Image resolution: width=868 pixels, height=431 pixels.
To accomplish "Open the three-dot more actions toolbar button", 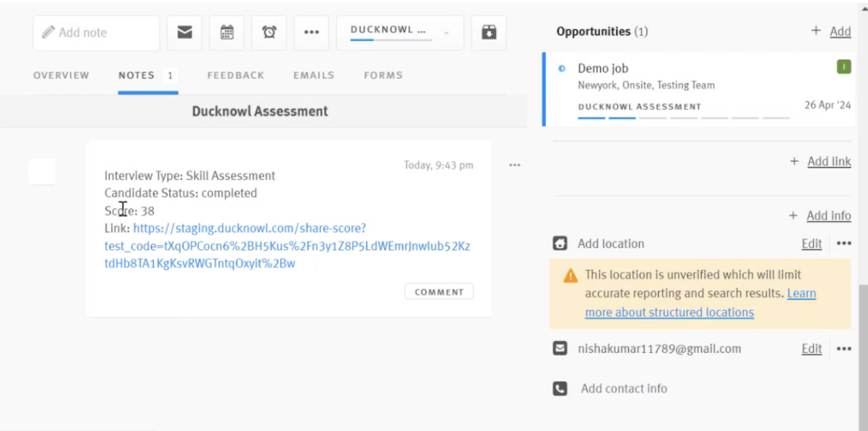I will click(311, 33).
